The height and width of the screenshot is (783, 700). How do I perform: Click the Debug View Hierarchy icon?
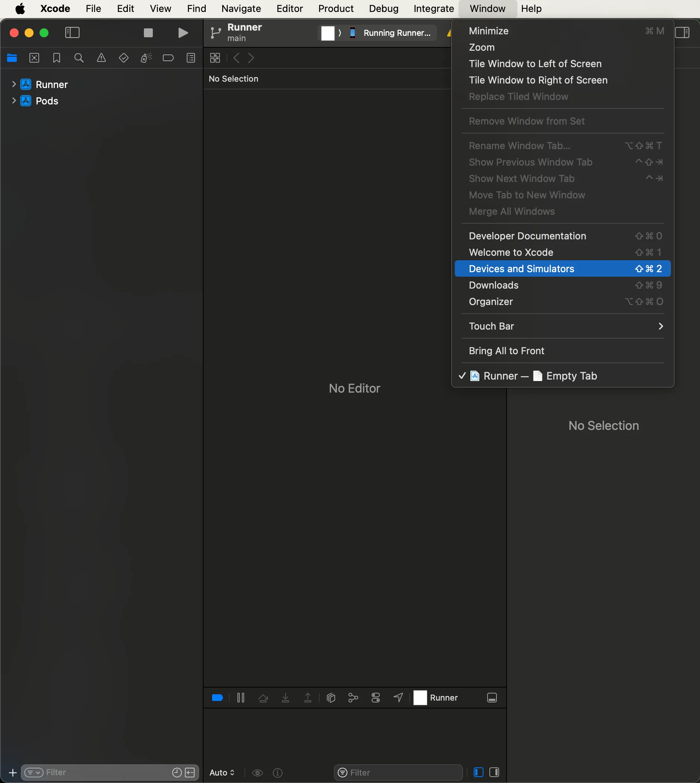[x=331, y=698]
